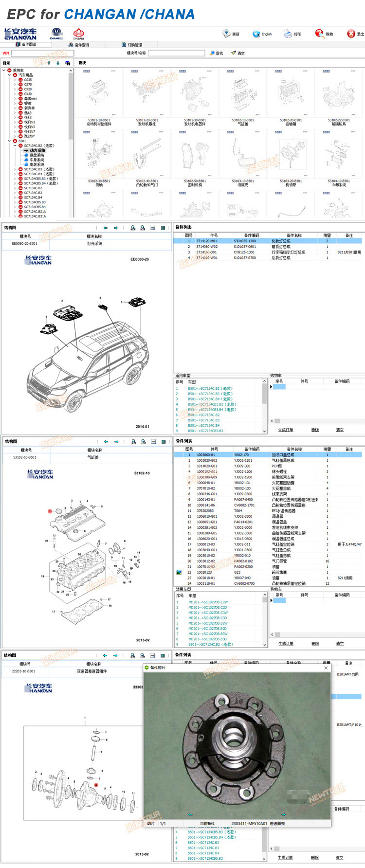Collapse the SC7134C.B2（老款） tree node
The width and height of the screenshot is (365, 868).
[x=15, y=146]
